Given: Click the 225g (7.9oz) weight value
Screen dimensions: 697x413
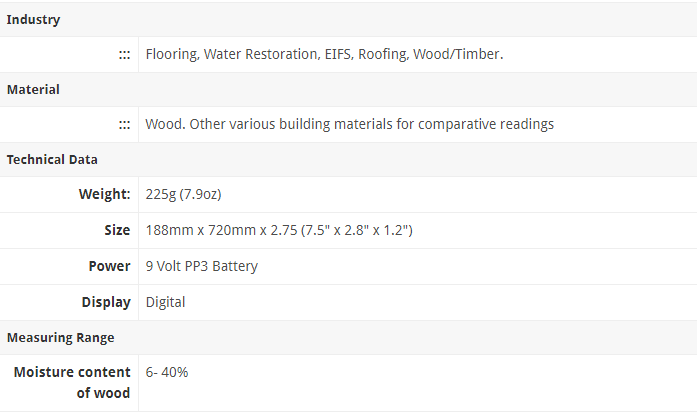Looking at the screenshot, I should point(184,194).
